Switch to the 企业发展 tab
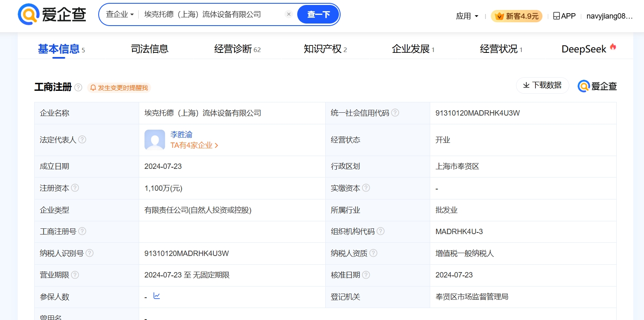This screenshot has height=320, width=644. [413, 49]
